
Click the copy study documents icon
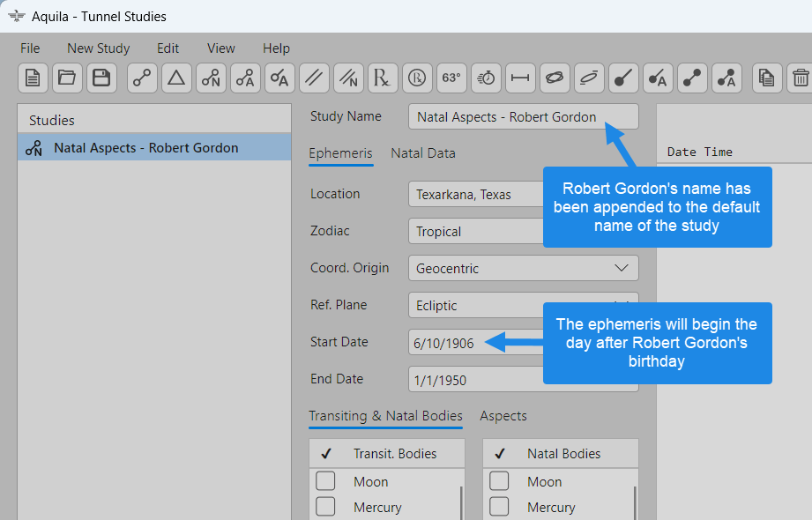(767, 78)
